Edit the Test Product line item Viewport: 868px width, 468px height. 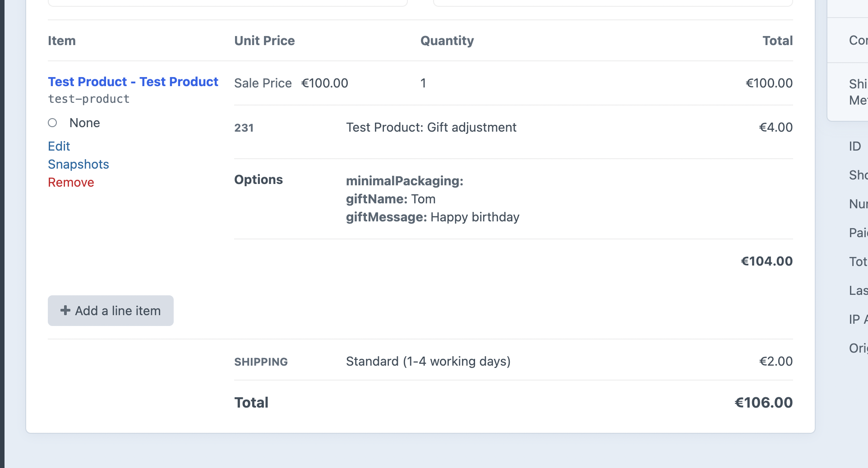pos(59,146)
